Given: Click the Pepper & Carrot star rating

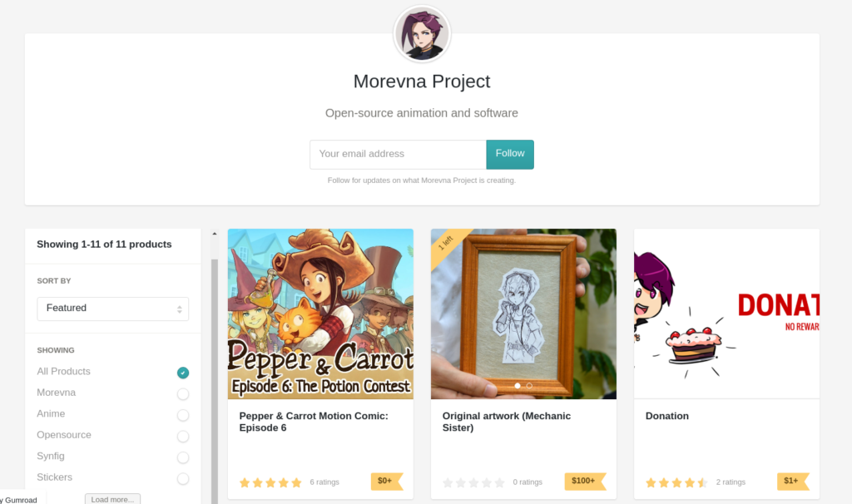Looking at the screenshot, I should (x=270, y=482).
